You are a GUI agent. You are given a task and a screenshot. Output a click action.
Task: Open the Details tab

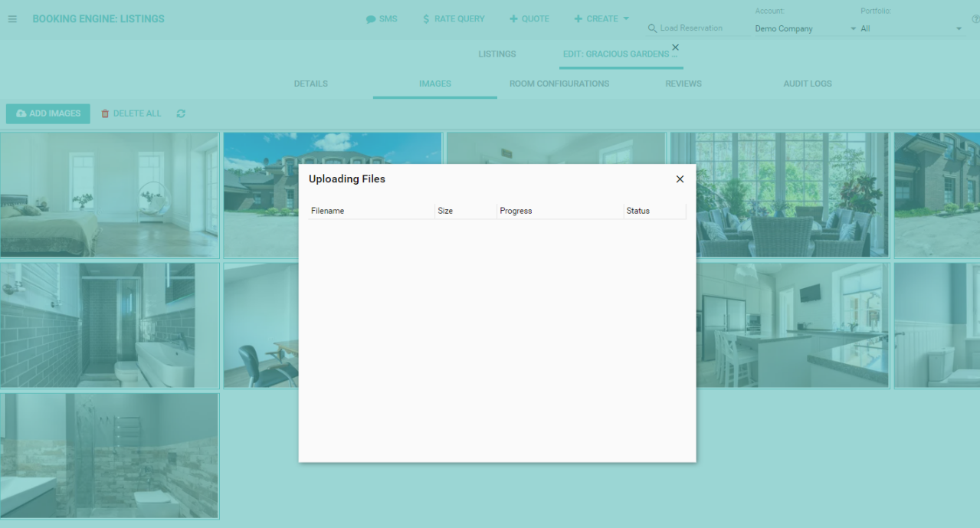310,84
